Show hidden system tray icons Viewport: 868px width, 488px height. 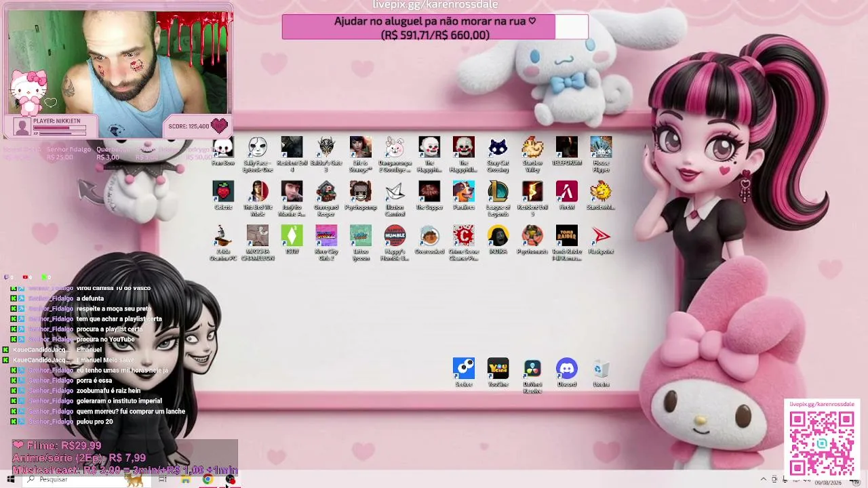[x=763, y=480]
